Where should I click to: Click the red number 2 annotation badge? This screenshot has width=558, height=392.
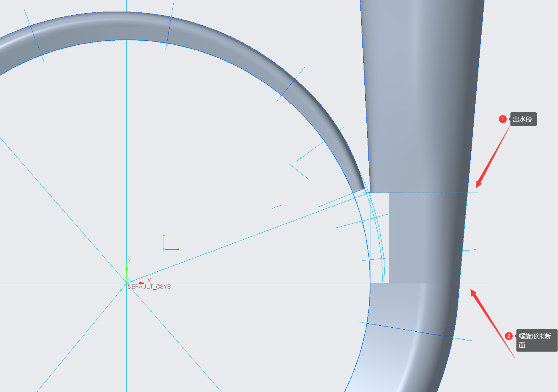click(x=509, y=336)
